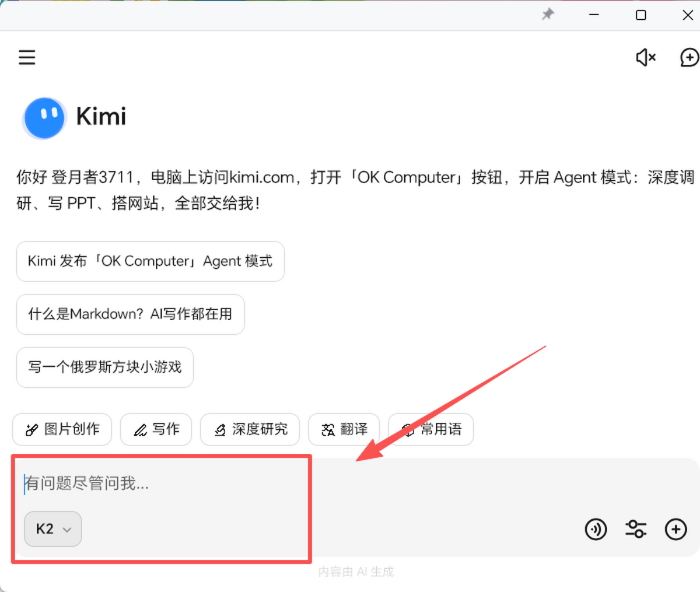
Task: Open the 深度研究 shortcut chip
Action: tap(250, 429)
